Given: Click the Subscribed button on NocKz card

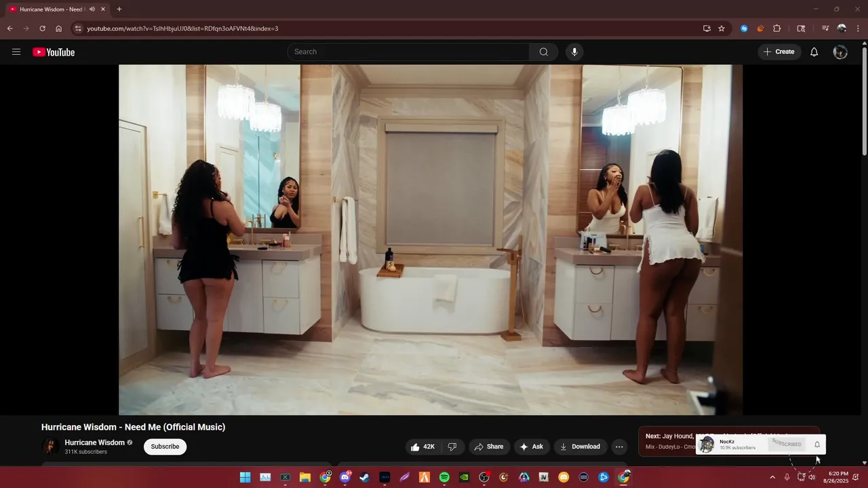Looking at the screenshot, I should (787, 444).
